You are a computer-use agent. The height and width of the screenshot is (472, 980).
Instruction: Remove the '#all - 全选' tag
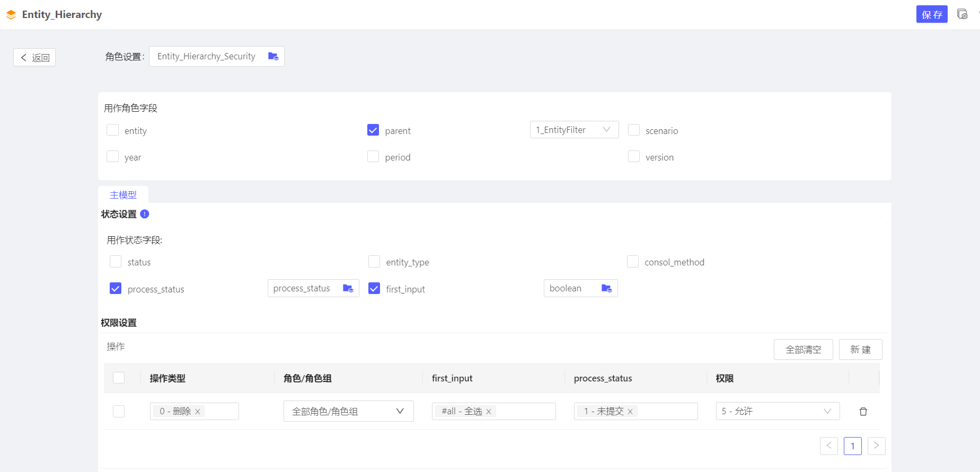pos(489,412)
